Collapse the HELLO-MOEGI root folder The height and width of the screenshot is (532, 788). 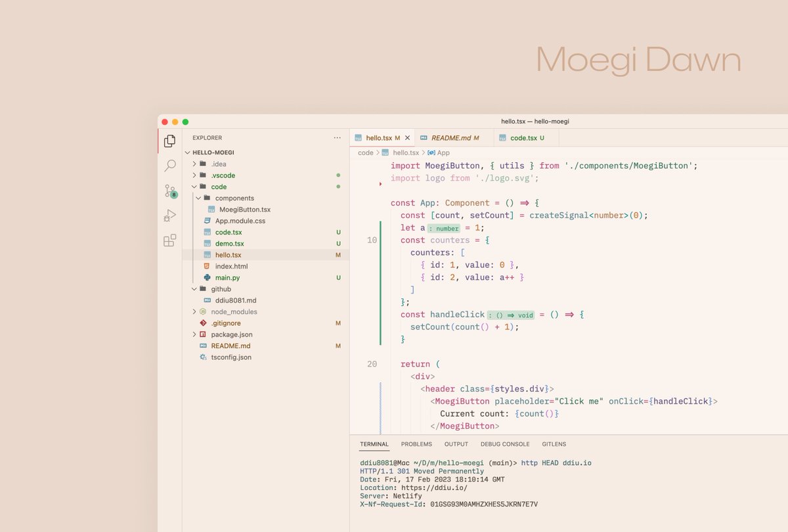pos(188,152)
